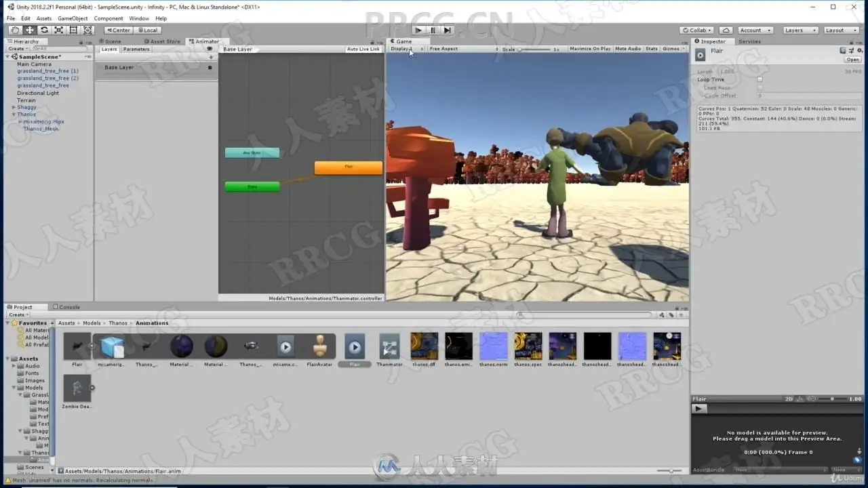Screen dimensions: 868x488
Task: Toggle Auto Live Link in Animator
Action: (x=363, y=49)
